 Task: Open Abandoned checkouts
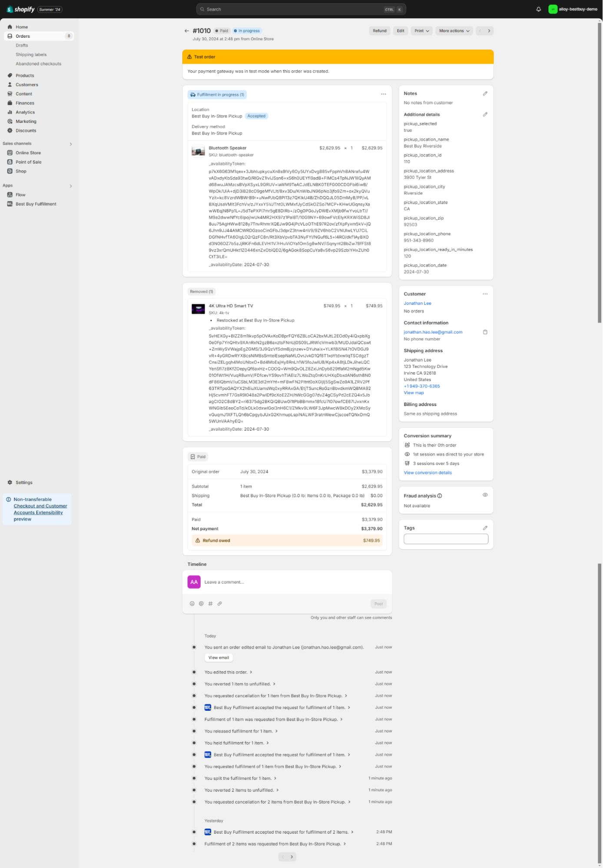tap(39, 64)
